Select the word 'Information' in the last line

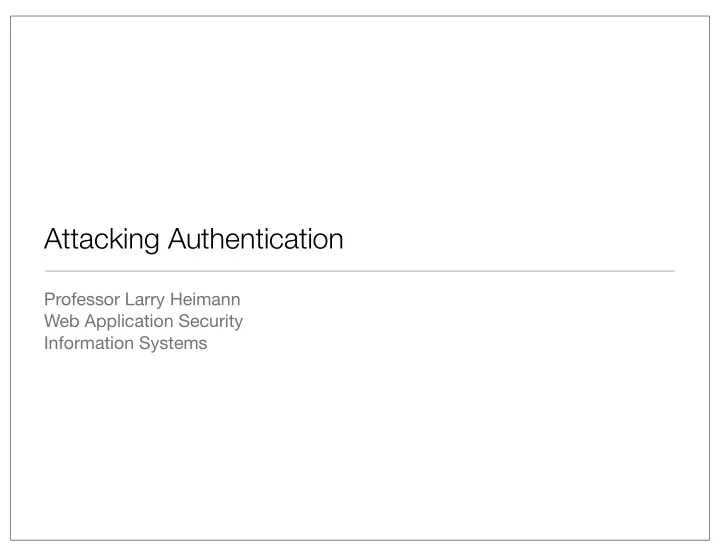(89, 343)
